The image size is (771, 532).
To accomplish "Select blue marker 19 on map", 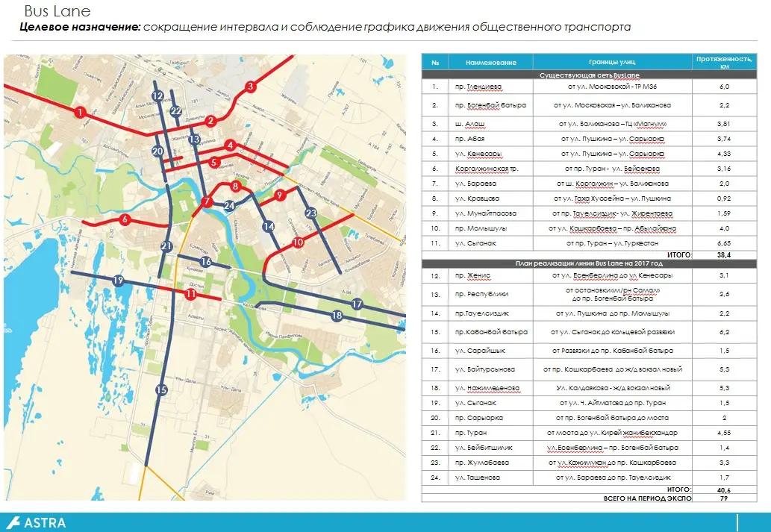I will 118,280.
